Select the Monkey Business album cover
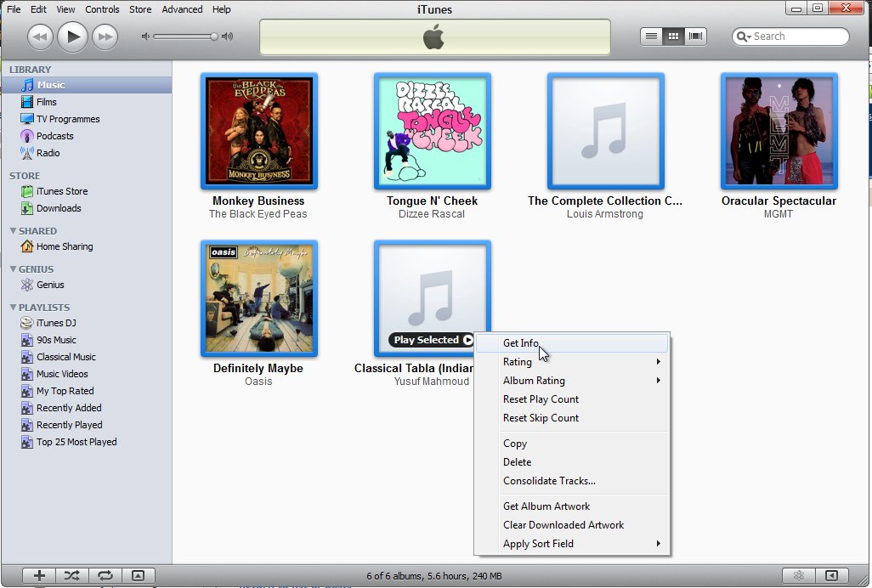 pyautogui.click(x=259, y=131)
